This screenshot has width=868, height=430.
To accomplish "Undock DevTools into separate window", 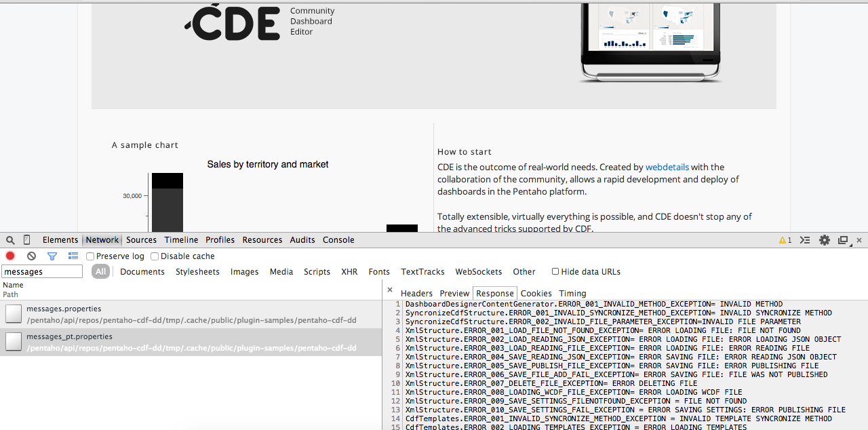I will click(x=843, y=240).
